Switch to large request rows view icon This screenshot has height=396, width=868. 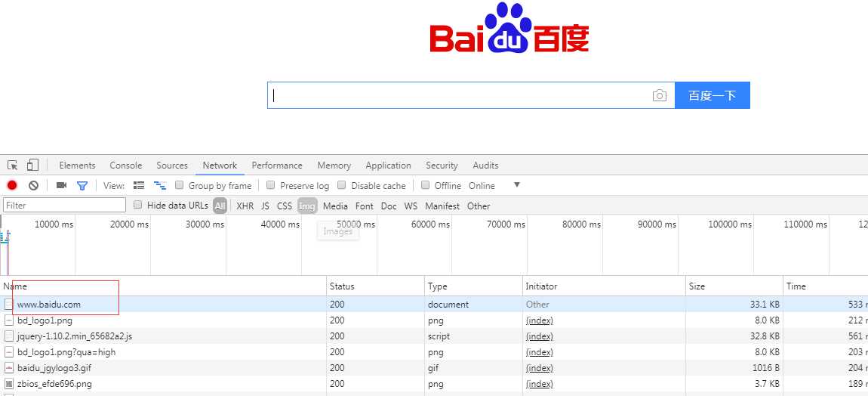[139, 185]
